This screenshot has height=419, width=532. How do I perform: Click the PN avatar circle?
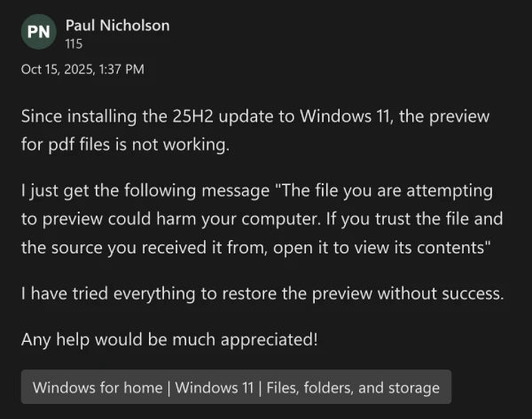pos(38,34)
